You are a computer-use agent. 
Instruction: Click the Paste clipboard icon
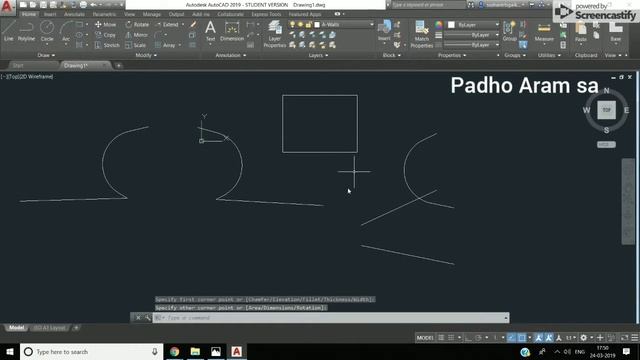(x=580, y=32)
